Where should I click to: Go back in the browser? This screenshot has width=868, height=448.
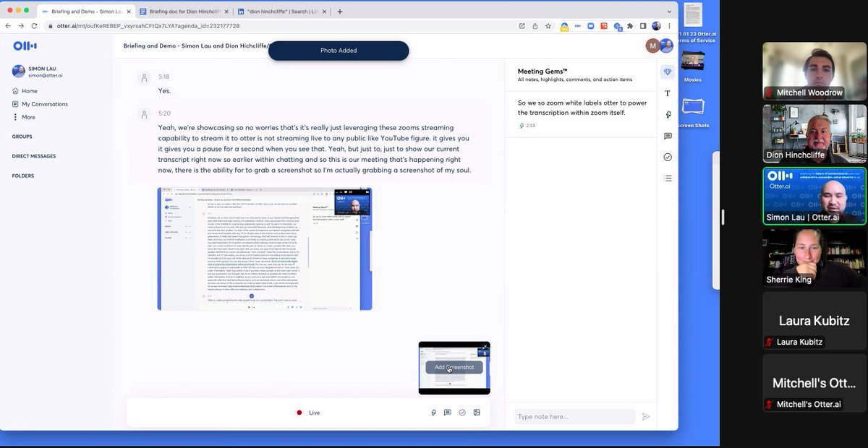[8, 25]
